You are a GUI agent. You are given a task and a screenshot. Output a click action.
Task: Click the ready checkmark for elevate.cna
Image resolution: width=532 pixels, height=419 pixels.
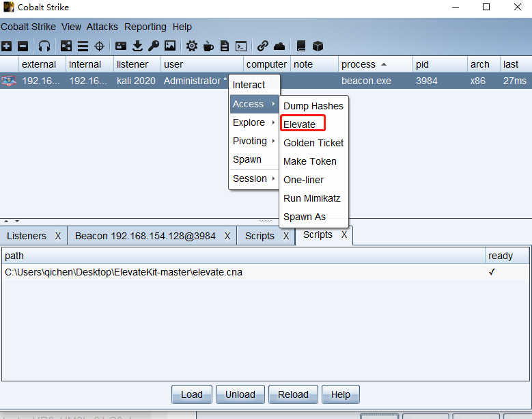coord(492,272)
